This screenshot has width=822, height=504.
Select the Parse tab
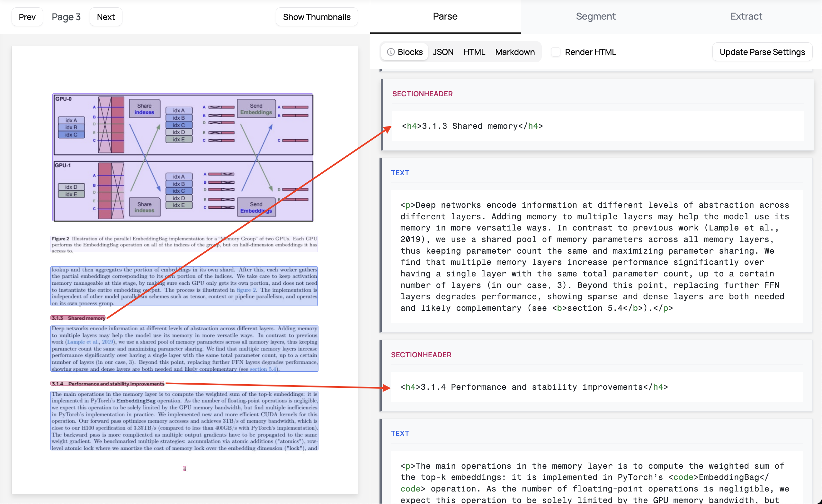point(445,16)
